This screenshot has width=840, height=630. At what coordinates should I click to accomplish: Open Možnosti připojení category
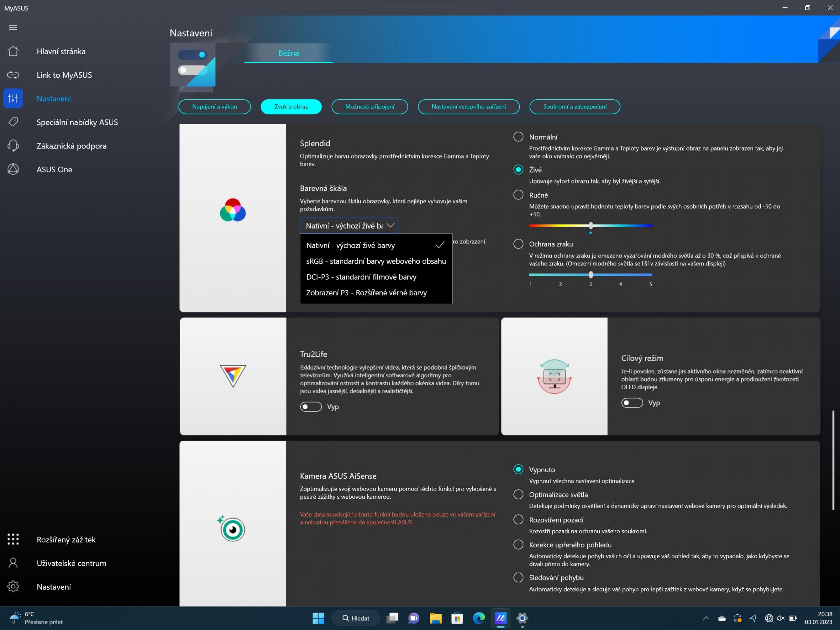(370, 107)
